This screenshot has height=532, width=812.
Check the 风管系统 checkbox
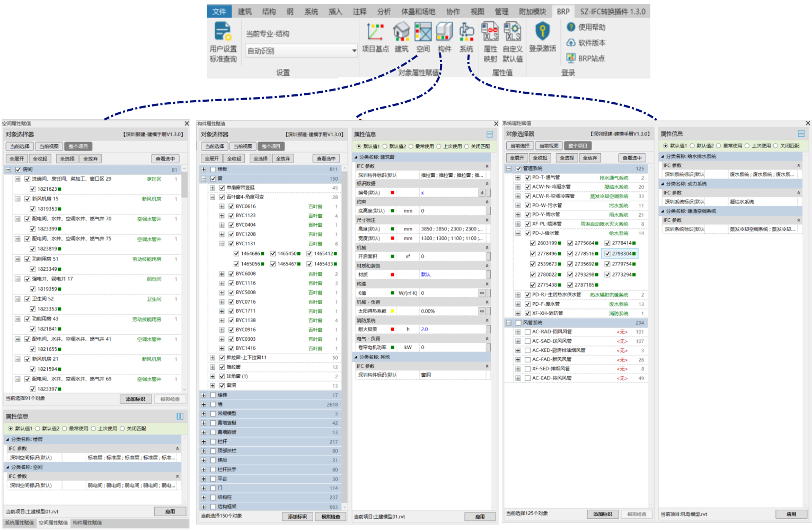[518, 323]
